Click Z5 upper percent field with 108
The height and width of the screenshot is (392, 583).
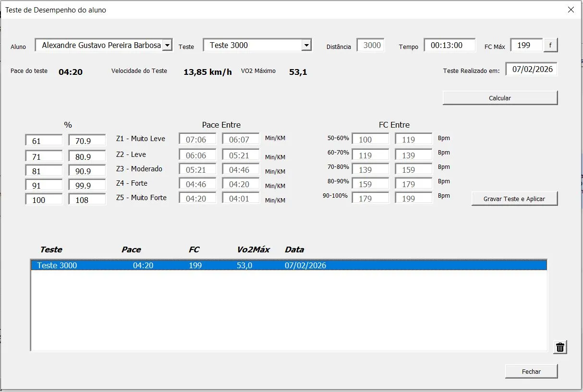87,200
